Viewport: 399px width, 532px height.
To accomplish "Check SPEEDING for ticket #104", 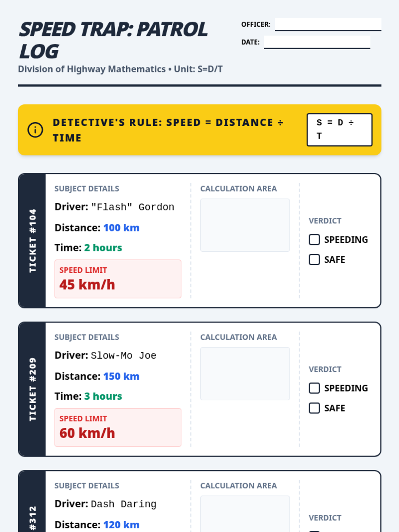I will click(x=314, y=240).
